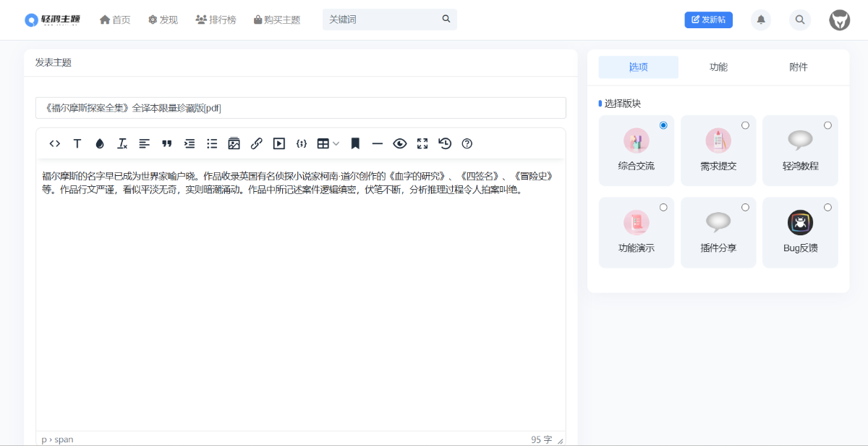This screenshot has width=868, height=446.
Task: Open the restore draft history icon
Action: [445, 143]
